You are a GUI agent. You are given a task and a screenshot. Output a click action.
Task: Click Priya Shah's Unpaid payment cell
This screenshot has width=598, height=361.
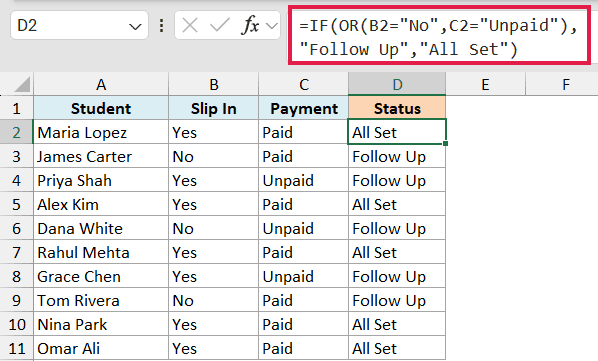(304, 180)
